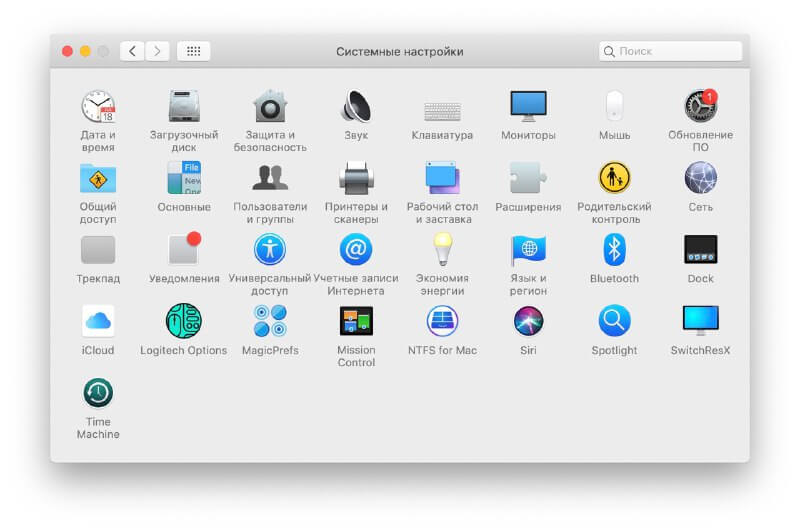Open Клавиатура preferences

click(442, 111)
